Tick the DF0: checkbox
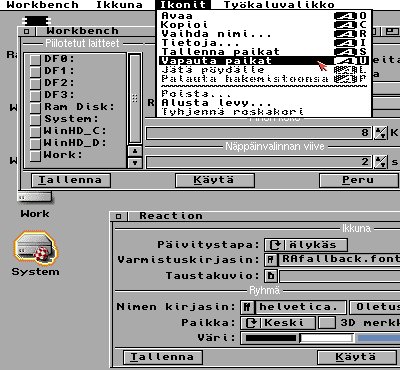This screenshot has width=400, height=370. (35, 59)
